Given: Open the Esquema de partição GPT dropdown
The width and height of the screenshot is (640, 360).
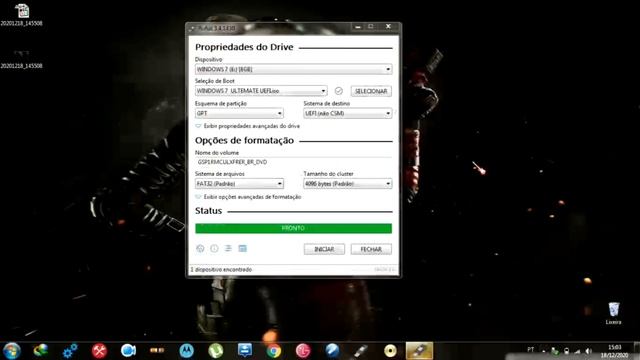Looking at the screenshot, I should (x=239, y=113).
